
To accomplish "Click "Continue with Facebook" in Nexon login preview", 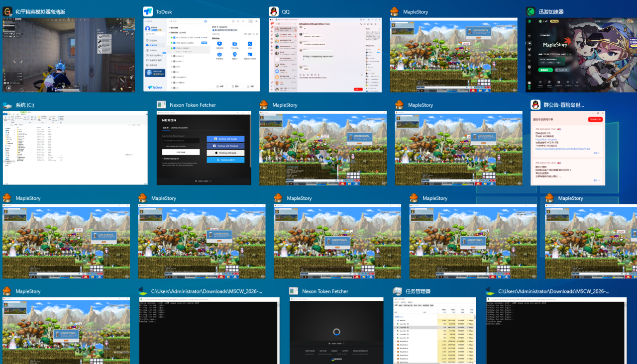I will (x=225, y=146).
